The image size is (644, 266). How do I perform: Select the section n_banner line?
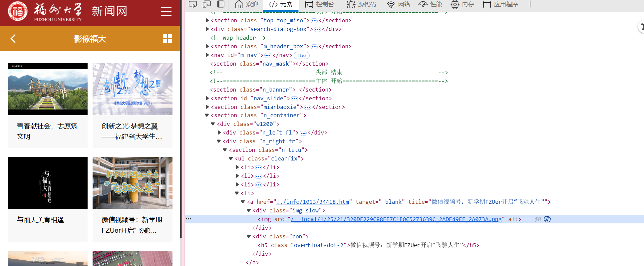tap(270, 90)
